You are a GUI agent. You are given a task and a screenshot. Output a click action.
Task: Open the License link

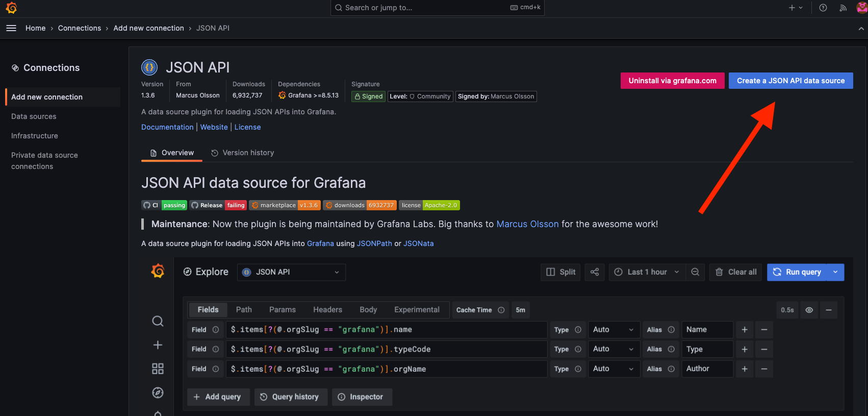[x=247, y=127]
